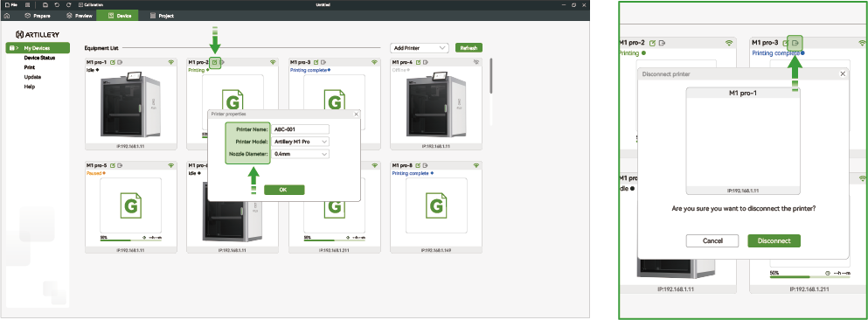Click the undo arrow icon

point(57,4)
